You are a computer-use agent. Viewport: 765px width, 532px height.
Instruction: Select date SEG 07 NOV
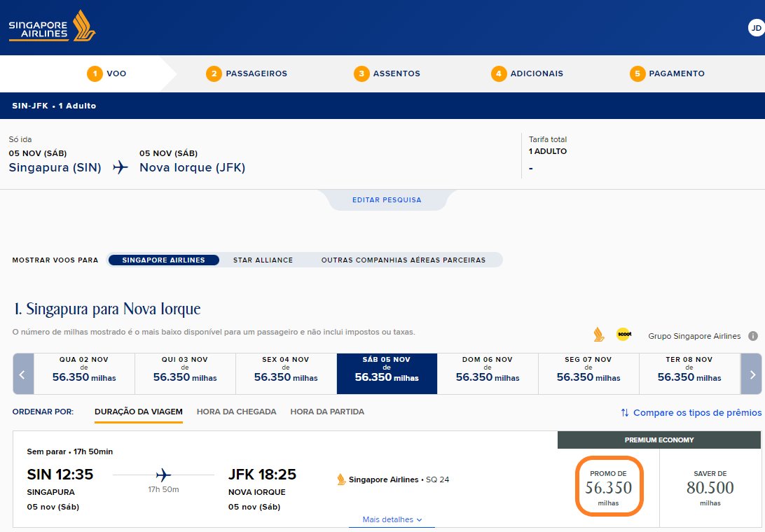588,374
